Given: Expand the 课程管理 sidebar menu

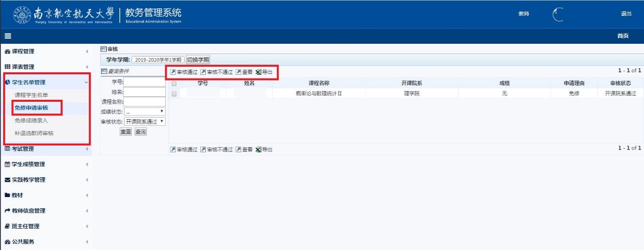Looking at the screenshot, I should 46,51.
